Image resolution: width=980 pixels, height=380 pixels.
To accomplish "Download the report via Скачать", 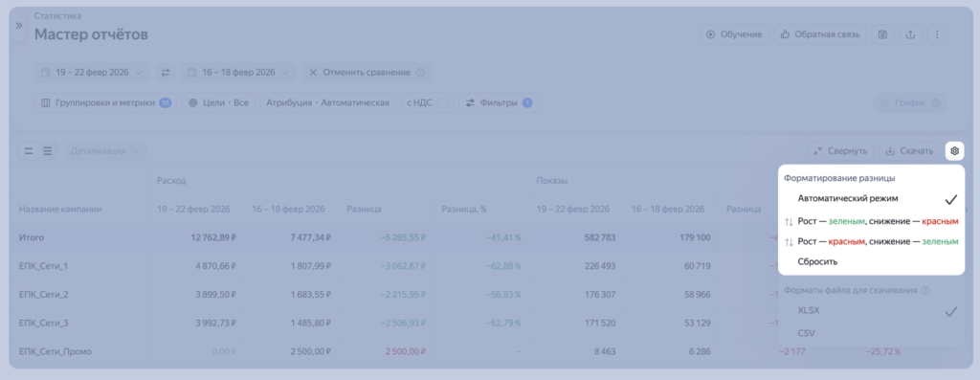I will [x=909, y=151].
